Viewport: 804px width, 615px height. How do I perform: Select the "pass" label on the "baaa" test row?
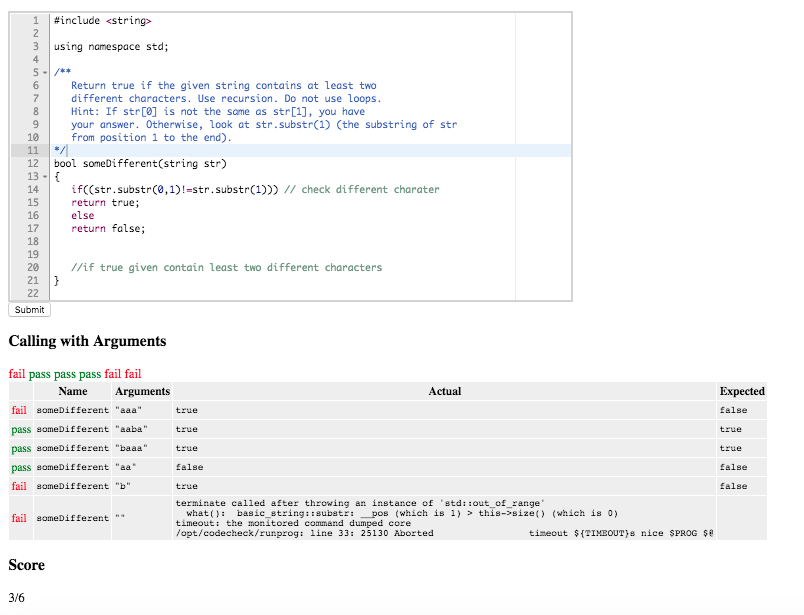pyautogui.click(x=20, y=448)
